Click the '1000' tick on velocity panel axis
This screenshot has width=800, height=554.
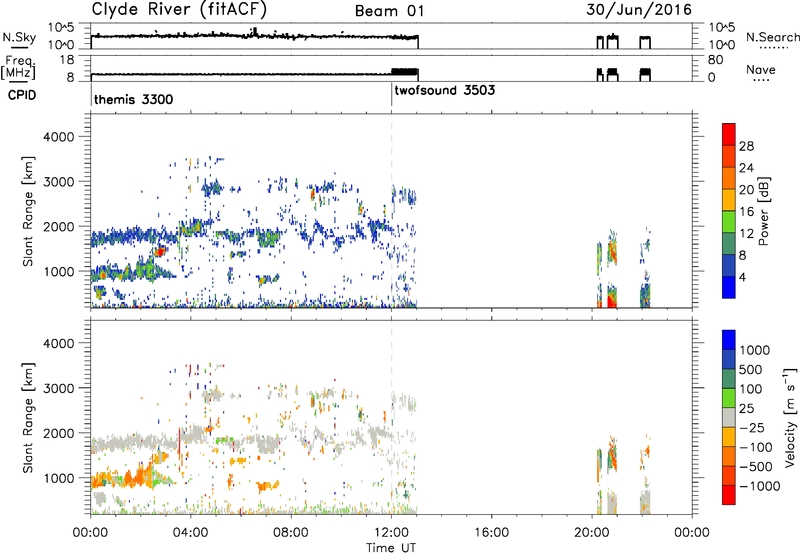[x=58, y=478]
